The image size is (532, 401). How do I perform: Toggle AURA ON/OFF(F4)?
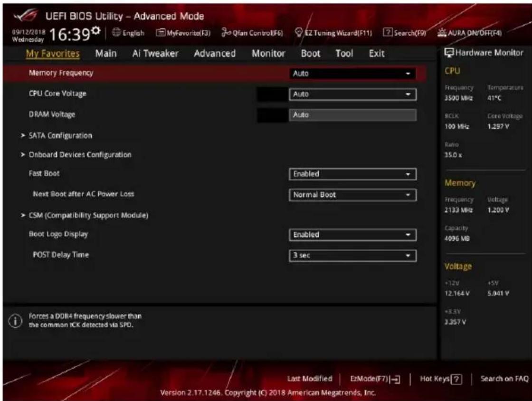coord(469,33)
